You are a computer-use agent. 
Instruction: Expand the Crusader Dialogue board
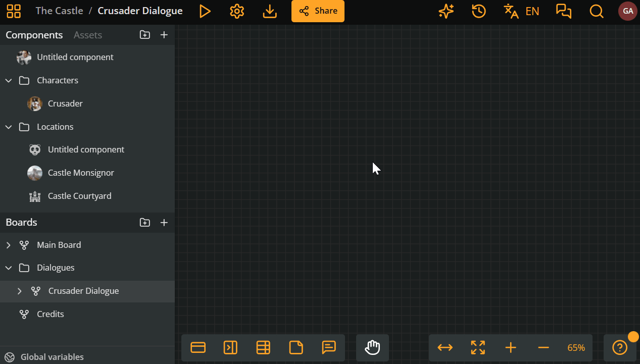tap(20, 291)
